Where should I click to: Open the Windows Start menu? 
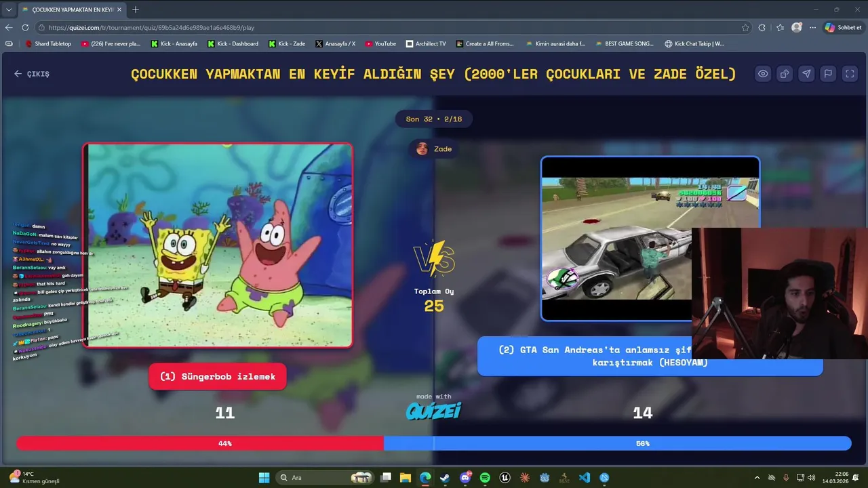[264, 478]
